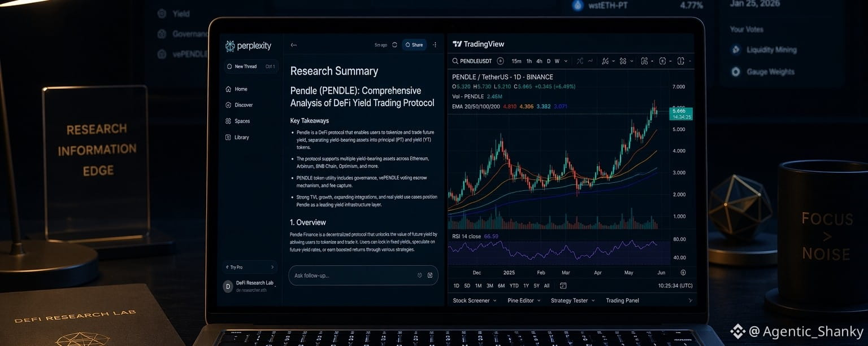Screen dimensions: 868x346
Task: Click the back arrow in Perplexity thread
Action: click(x=293, y=45)
